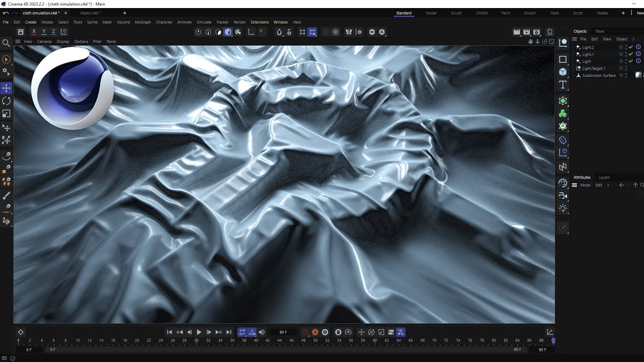
Task: Select the Text spline tool icon
Action: coord(563,84)
